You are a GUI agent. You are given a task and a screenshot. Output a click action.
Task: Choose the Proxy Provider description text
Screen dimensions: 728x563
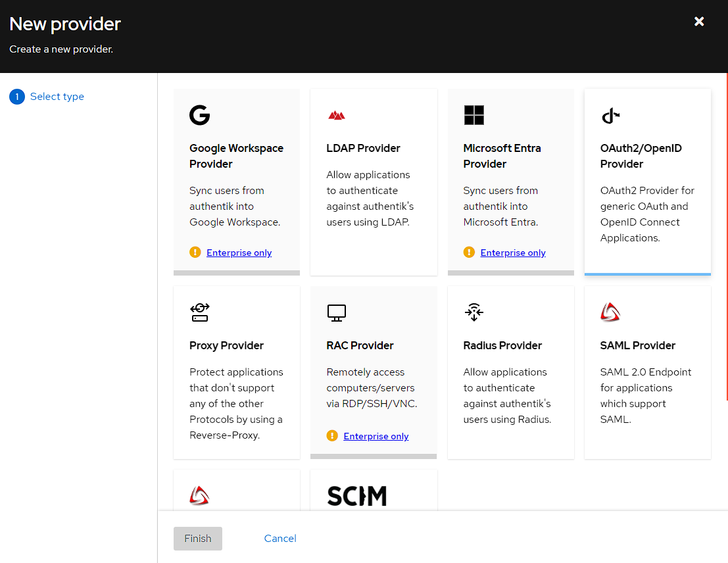(236, 403)
